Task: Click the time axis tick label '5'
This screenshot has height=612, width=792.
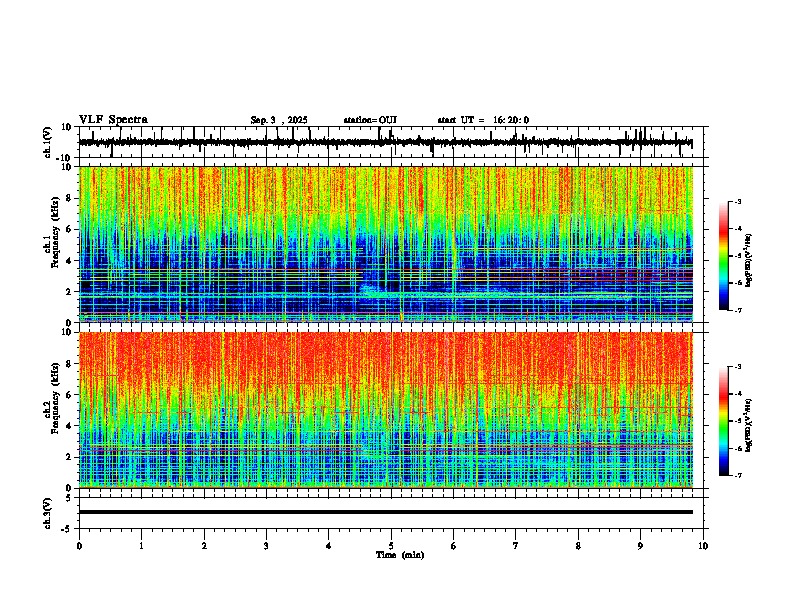Action: click(x=391, y=546)
